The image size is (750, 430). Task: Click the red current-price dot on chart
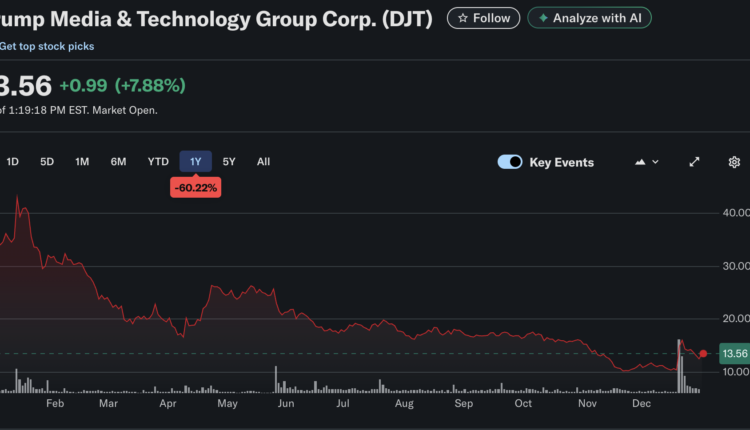click(703, 353)
